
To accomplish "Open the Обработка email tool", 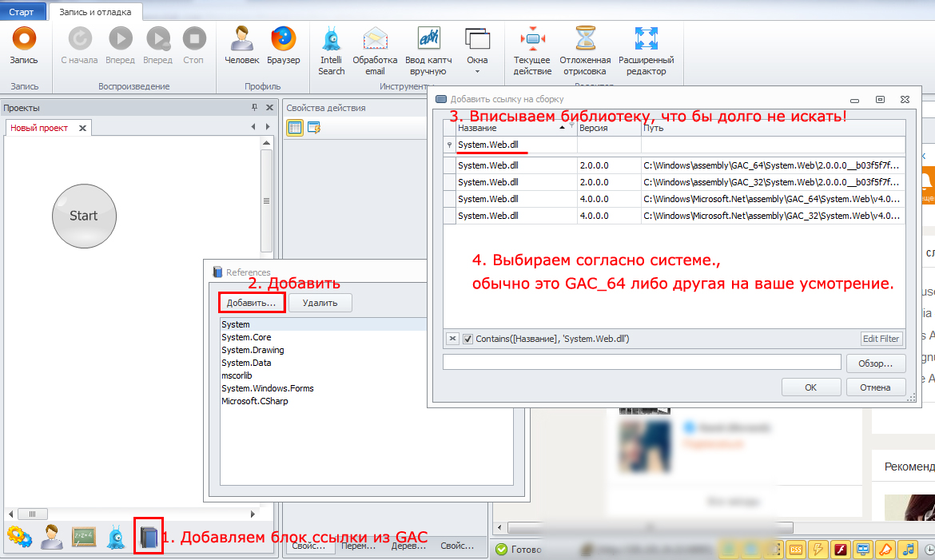I will (375, 50).
